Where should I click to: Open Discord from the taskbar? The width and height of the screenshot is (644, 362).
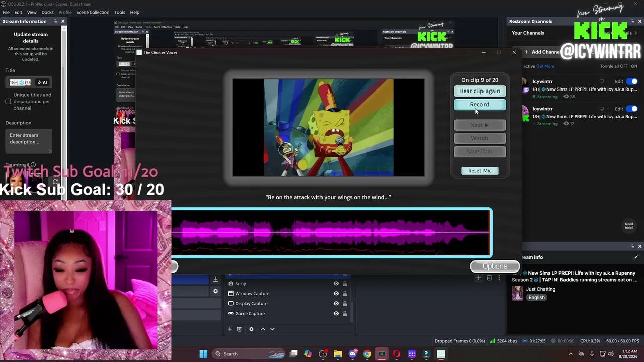click(353, 354)
